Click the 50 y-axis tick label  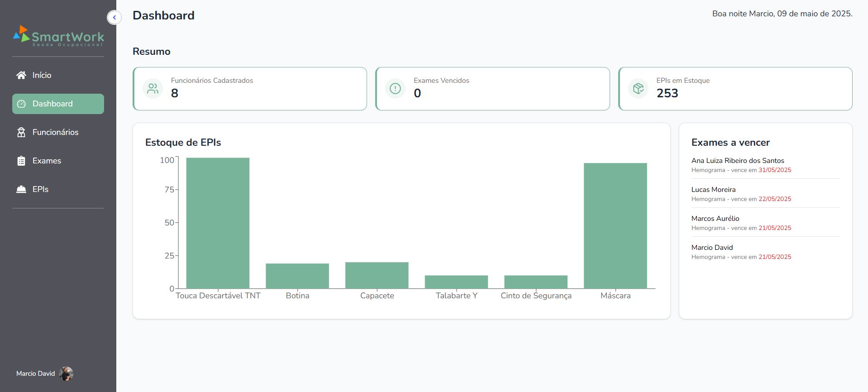click(169, 223)
